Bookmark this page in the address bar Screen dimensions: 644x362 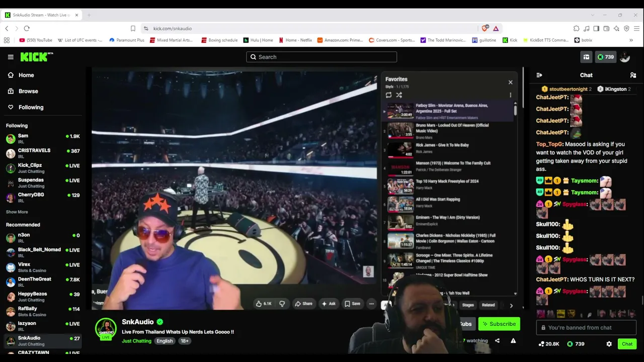(133, 29)
